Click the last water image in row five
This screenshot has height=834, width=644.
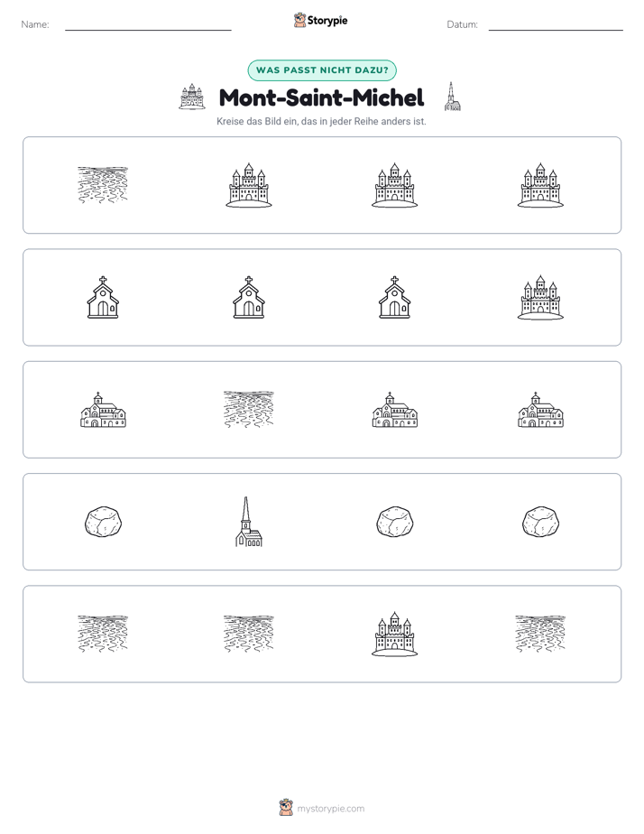540,634
